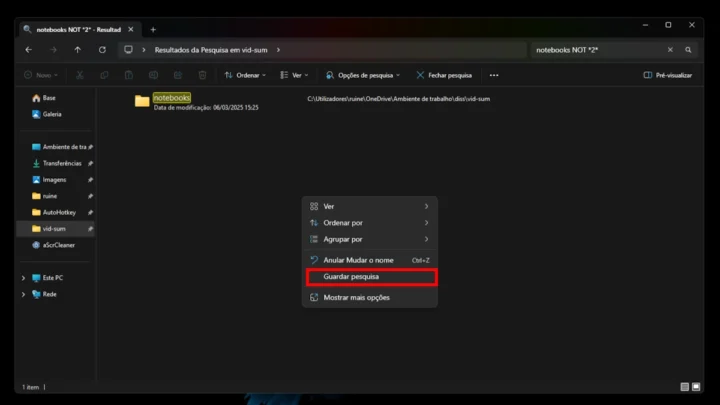Viewport: 720px width, 405px height.
Task: Open the three-dots more options menu
Action: click(x=493, y=75)
